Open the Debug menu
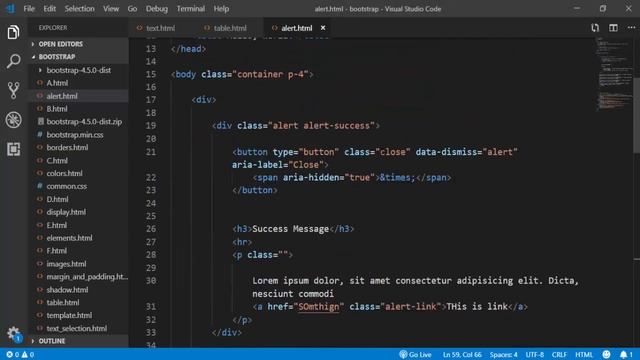The height and width of the screenshot is (360, 640). click(x=157, y=9)
